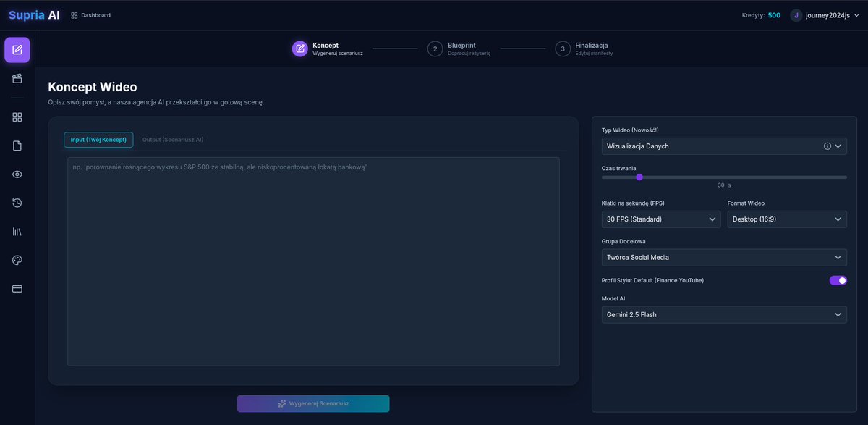Click the step 2 Blueprint circle
Viewport: 868px width, 425px height.
[435, 49]
